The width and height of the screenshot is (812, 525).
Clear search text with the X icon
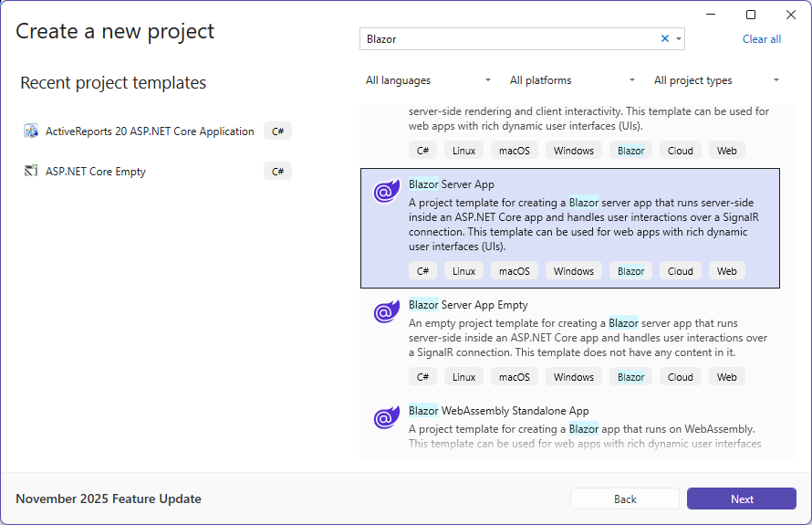pyautogui.click(x=665, y=38)
